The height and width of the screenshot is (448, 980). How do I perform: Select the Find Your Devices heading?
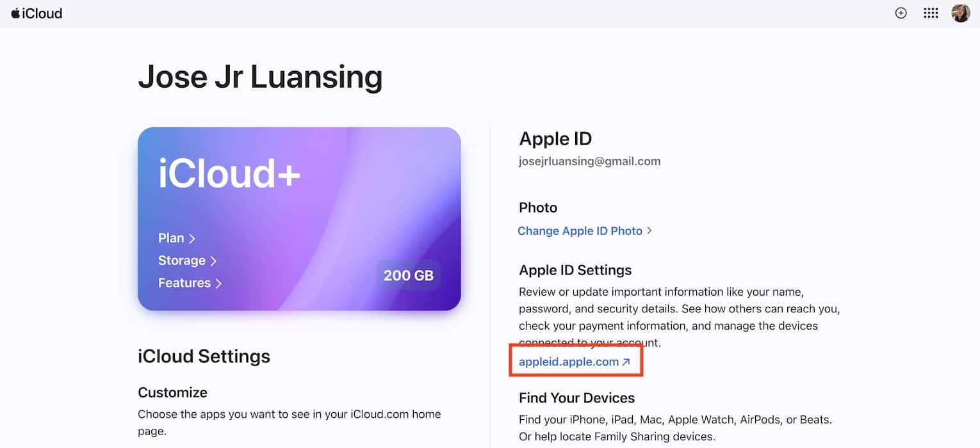[576, 398]
